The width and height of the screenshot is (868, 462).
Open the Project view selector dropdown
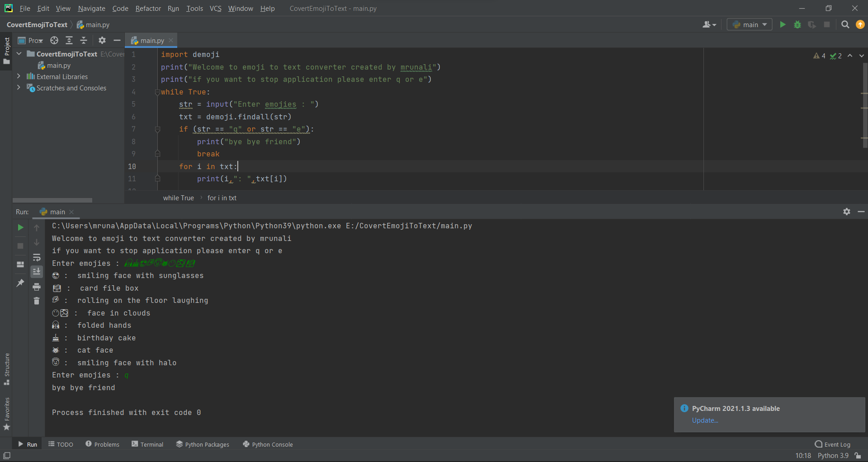tap(30, 40)
